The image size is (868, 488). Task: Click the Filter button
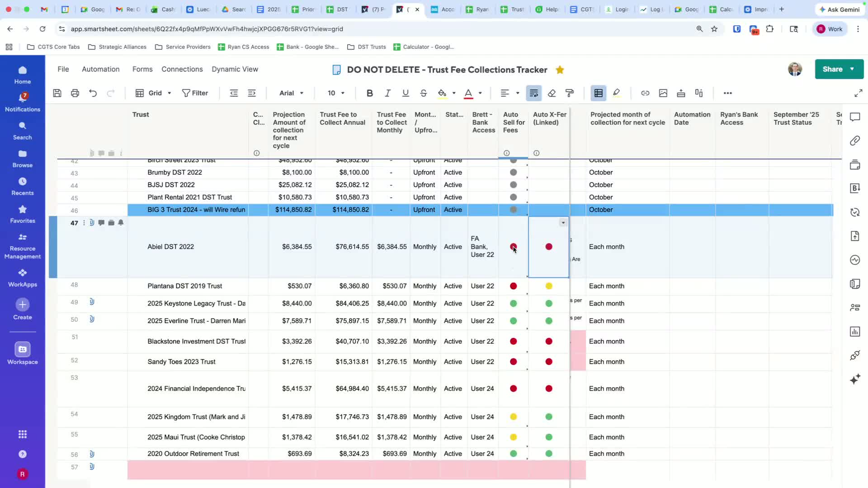click(x=195, y=93)
